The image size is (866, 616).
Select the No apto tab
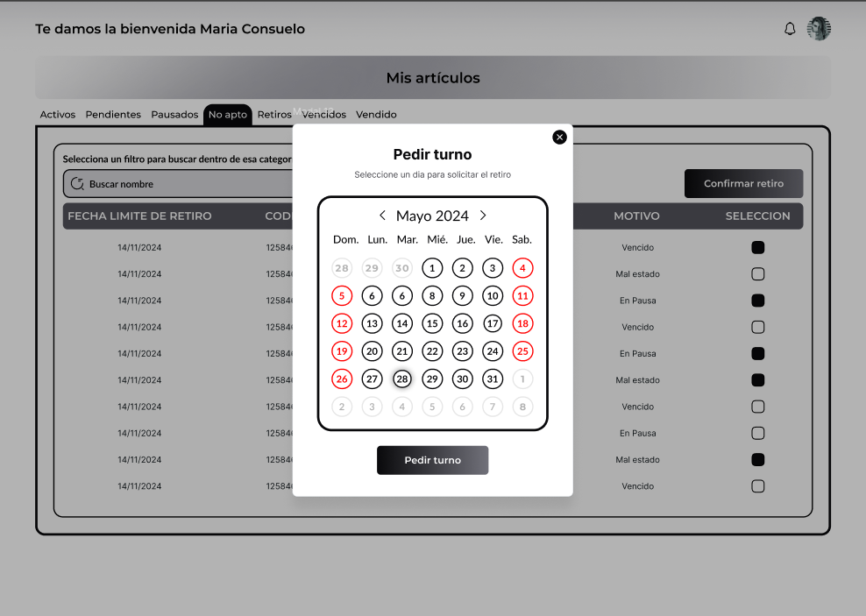click(x=228, y=115)
